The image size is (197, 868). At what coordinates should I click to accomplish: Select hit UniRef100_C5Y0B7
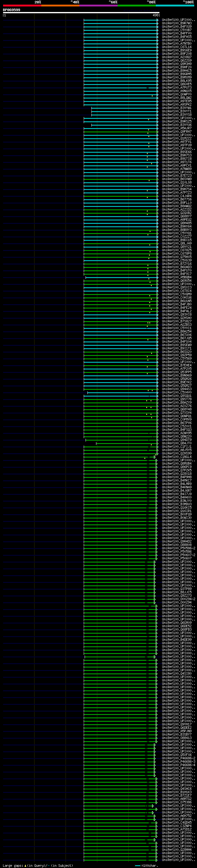pos(177,30)
